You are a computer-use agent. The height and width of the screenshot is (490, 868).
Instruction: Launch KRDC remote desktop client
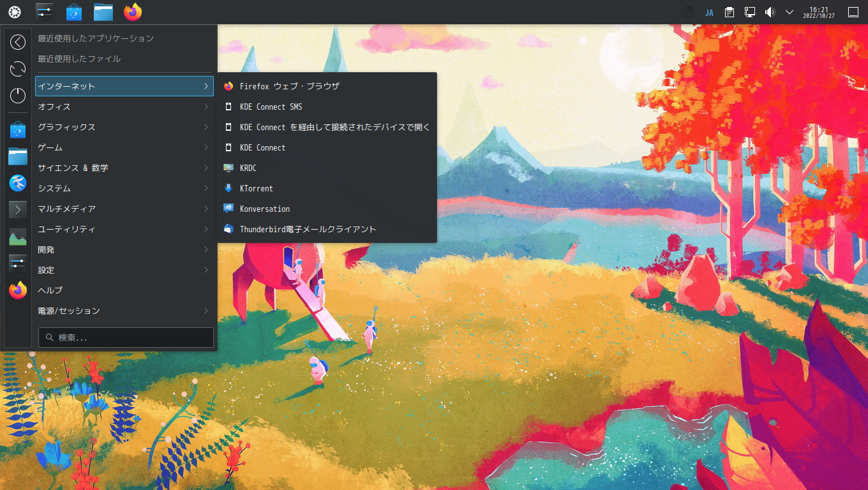click(327, 168)
